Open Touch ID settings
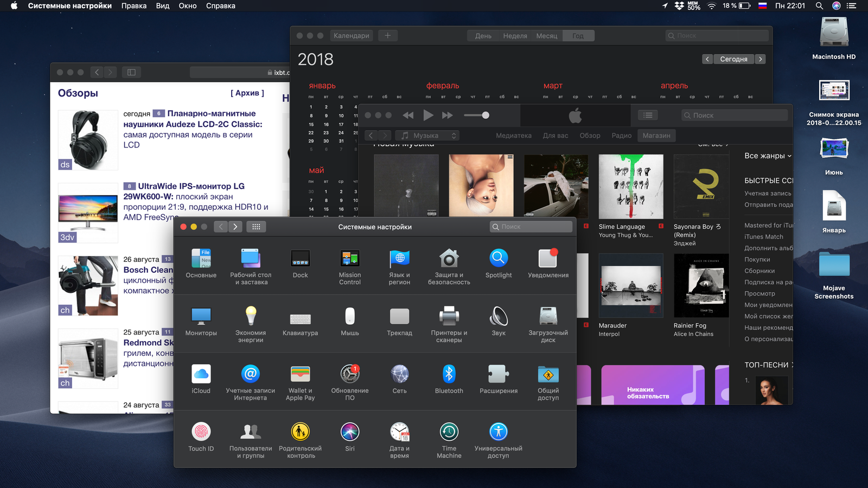The image size is (868, 488). pyautogui.click(x=201, y=437)
